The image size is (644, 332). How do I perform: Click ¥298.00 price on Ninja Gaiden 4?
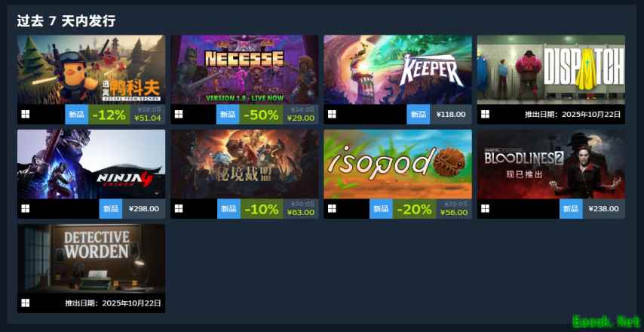click(x=144, y=209)
